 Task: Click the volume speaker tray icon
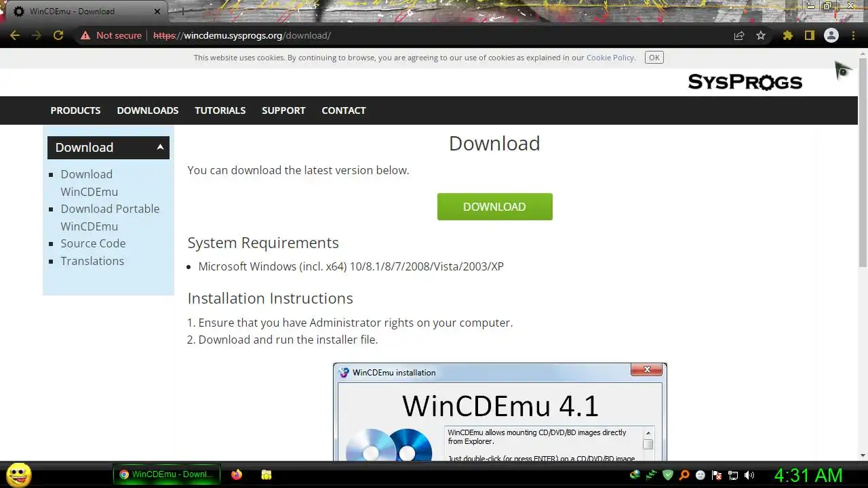(x=749, y=475)
